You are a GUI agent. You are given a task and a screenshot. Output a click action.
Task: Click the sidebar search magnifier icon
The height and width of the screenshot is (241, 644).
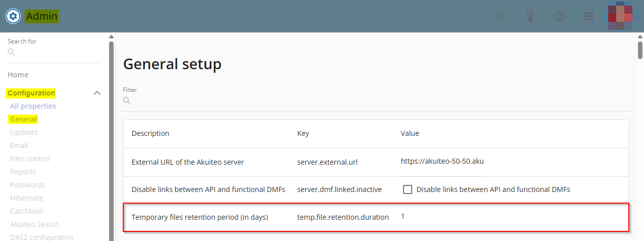tap(11, 52)
